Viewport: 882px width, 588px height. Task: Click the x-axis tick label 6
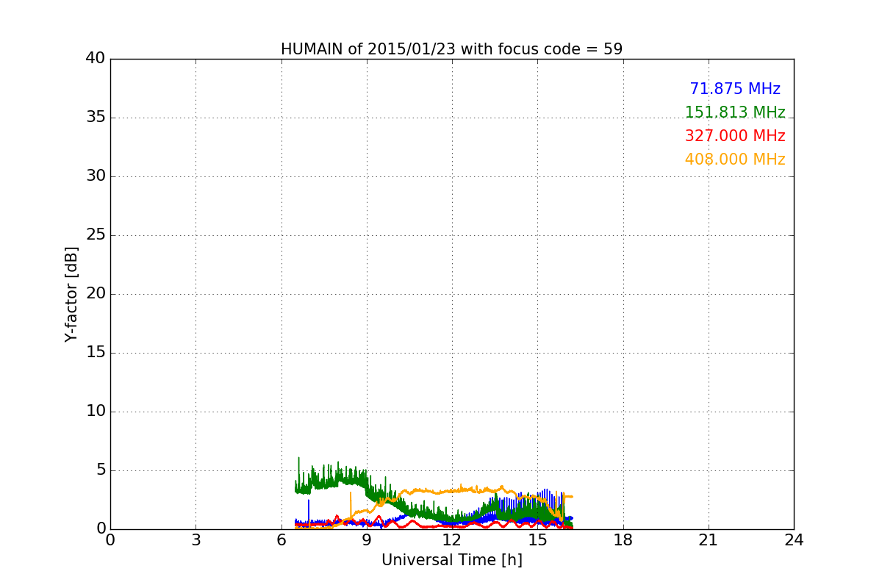point(282,539)
